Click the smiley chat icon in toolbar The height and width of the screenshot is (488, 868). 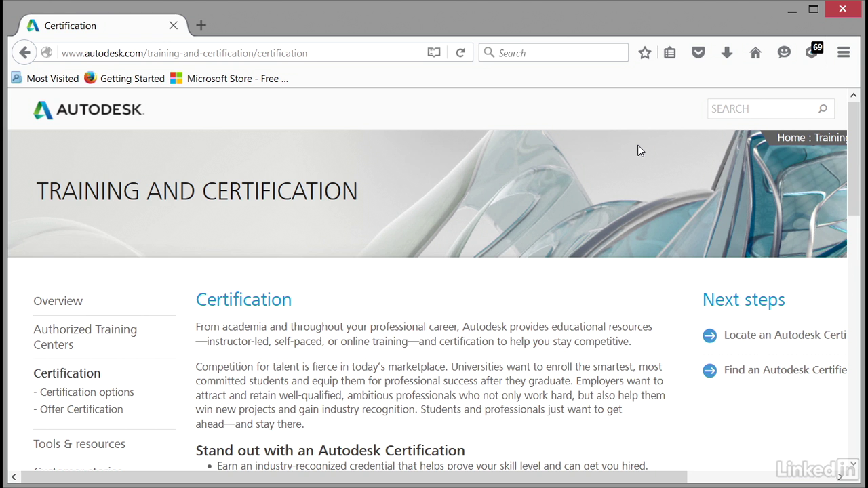click(x=784, y=52)
